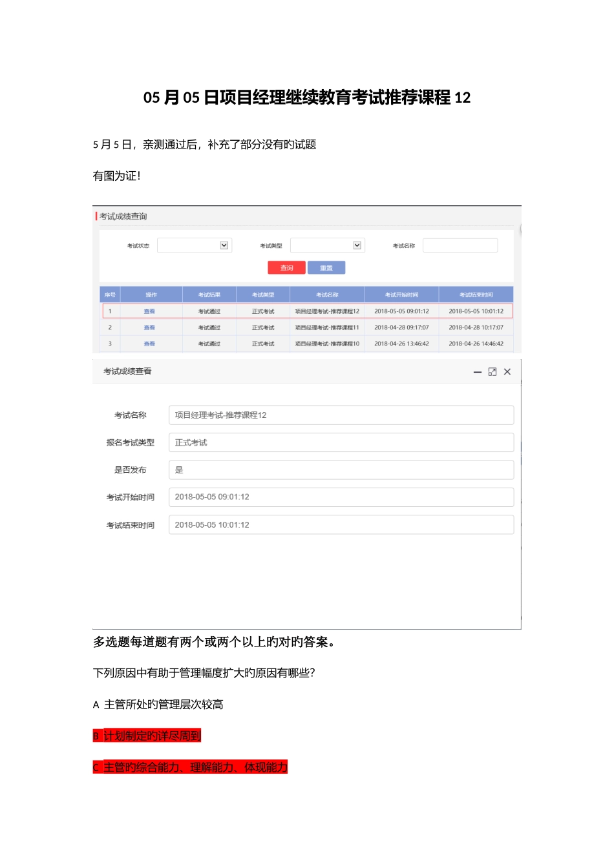This screenshot has height=868, width=614.
Task: Open the 考试类型 dropdown
Action: coord(327,245)
